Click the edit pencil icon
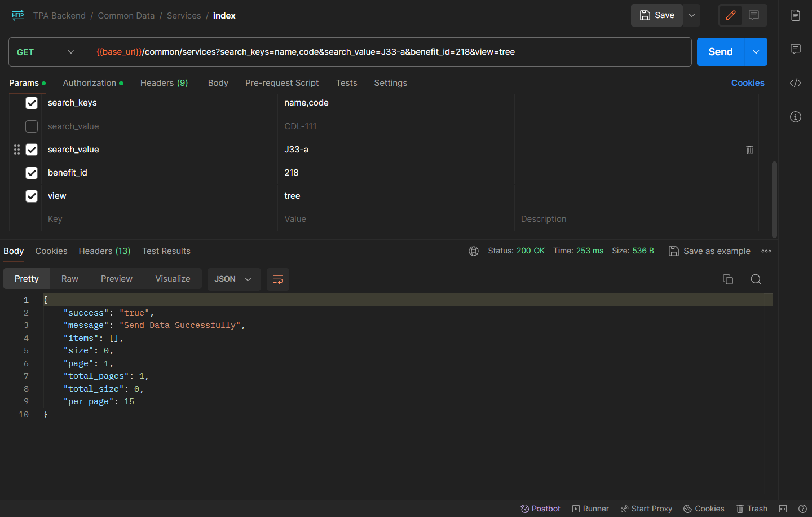 pyautogui.click(x=731, y=15)
